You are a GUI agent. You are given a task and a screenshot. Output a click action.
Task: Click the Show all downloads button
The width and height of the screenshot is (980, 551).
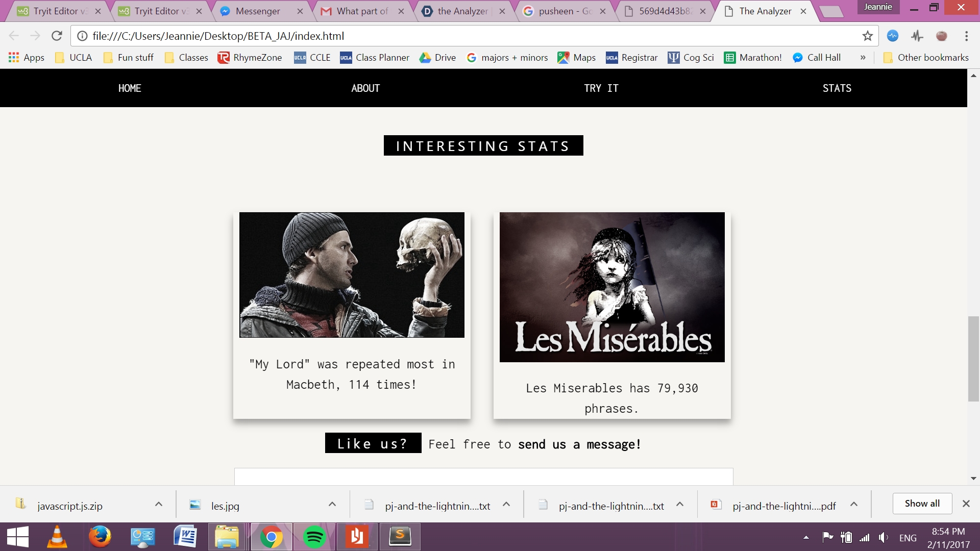[x=922, y=504]
